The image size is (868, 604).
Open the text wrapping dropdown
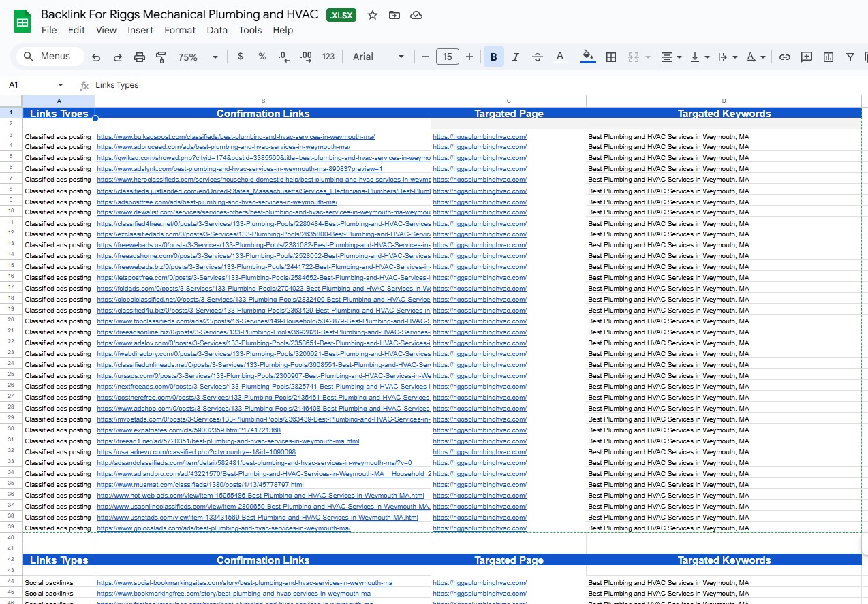(x=728, y=57)
